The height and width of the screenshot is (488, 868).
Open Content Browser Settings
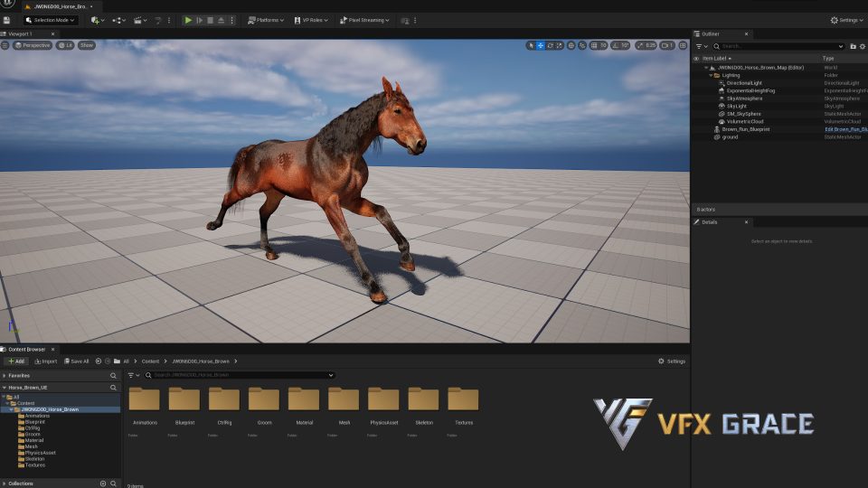672,361
